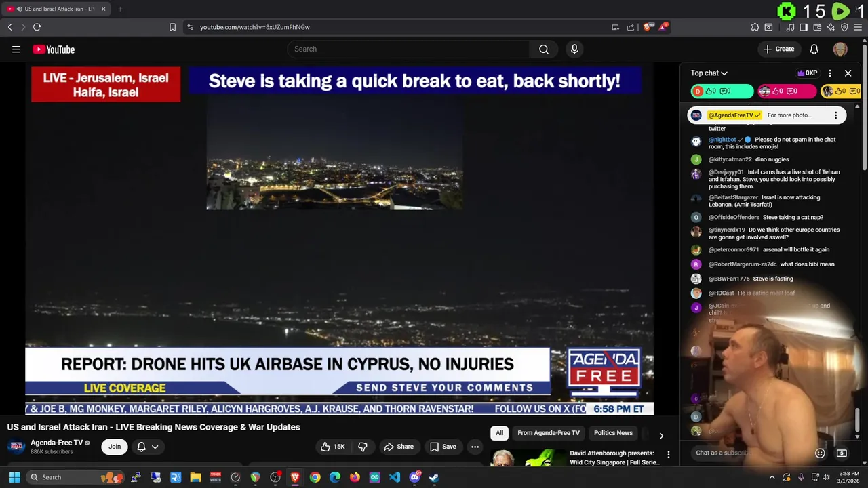This screenshot has width=868, height=488.
Task: Open the emoji picker in chat
Action: tap(820, 453)
